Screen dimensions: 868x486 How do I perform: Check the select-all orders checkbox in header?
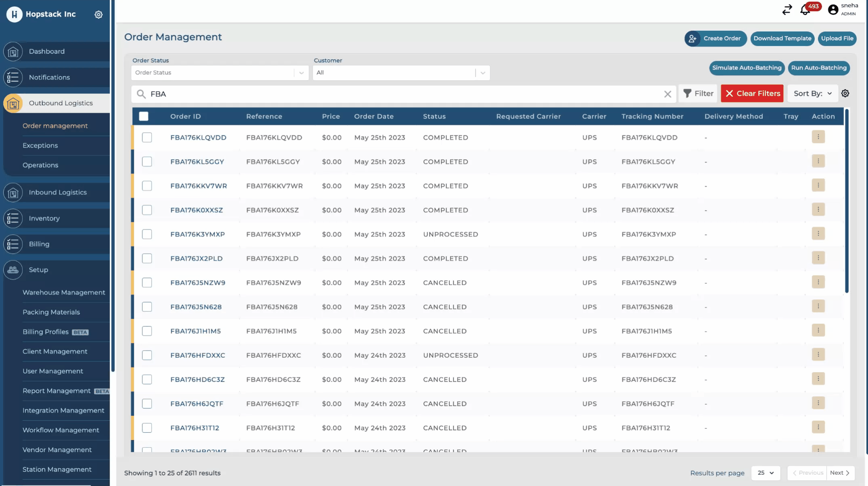click(144, 117)
